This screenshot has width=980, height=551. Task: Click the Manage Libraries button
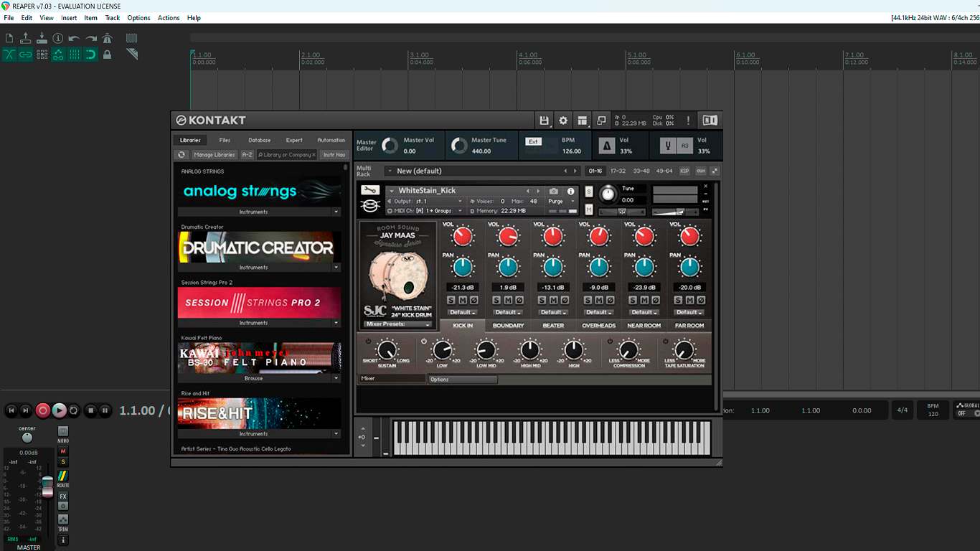pyautogui.click(x=214, y=155)
